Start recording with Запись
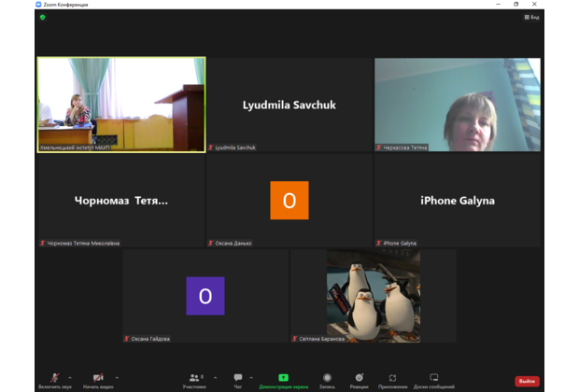This screenshot has height=392, width=579. (x=327, y=379)
